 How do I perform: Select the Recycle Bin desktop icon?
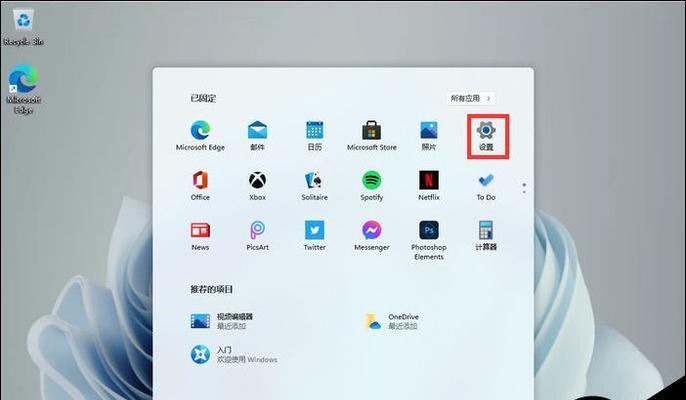click(23, 27)
